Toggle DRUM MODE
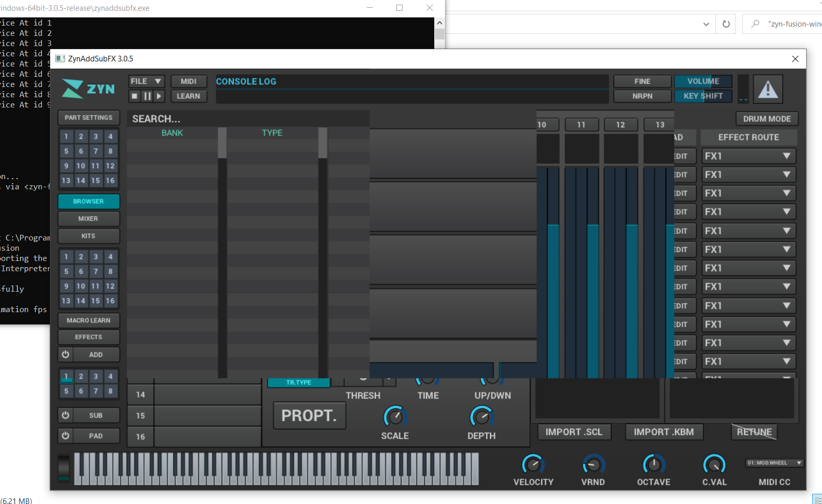The image size is (822, 504). tap(767, 119)
